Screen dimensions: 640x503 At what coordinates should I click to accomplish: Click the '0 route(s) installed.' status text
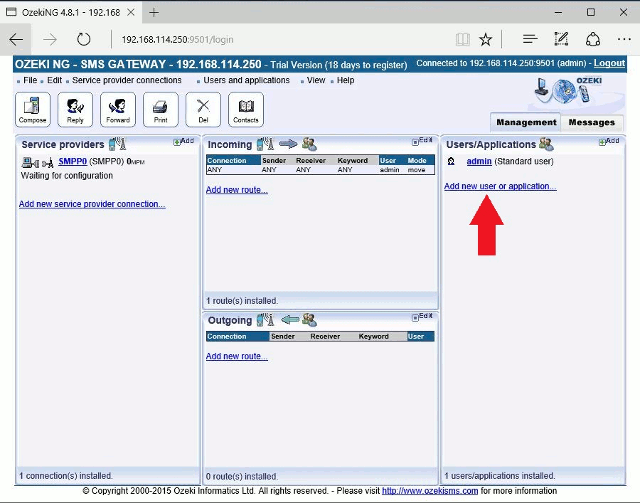242,476
